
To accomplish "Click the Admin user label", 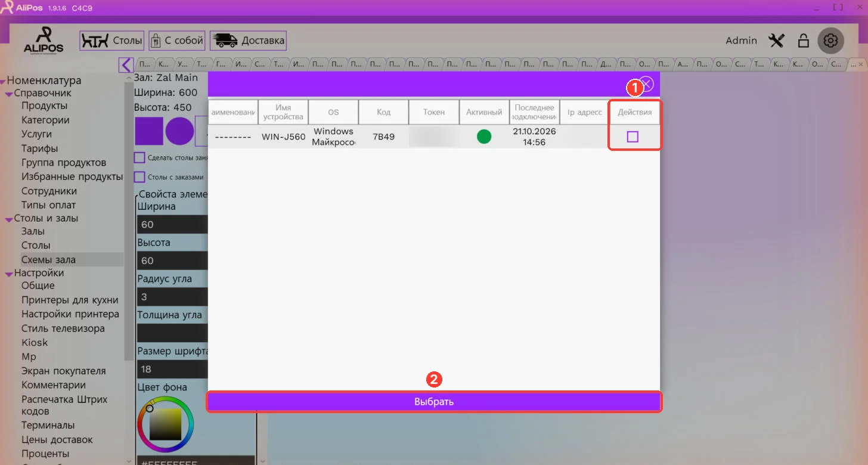I will pyautogui.click(x=741, y=41).
